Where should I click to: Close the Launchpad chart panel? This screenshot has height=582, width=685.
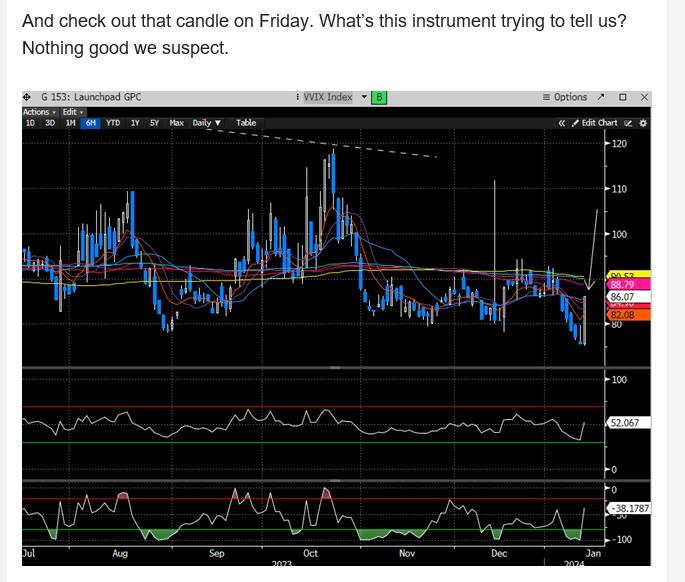(x=644, y=97)
